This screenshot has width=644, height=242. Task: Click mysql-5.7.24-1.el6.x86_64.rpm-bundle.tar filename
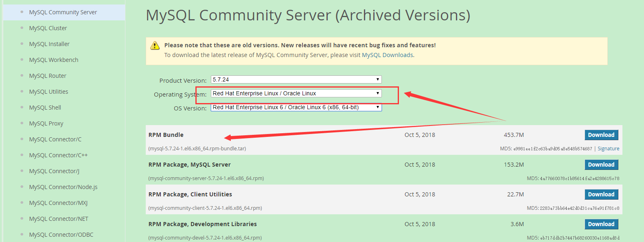click(197, 149)
